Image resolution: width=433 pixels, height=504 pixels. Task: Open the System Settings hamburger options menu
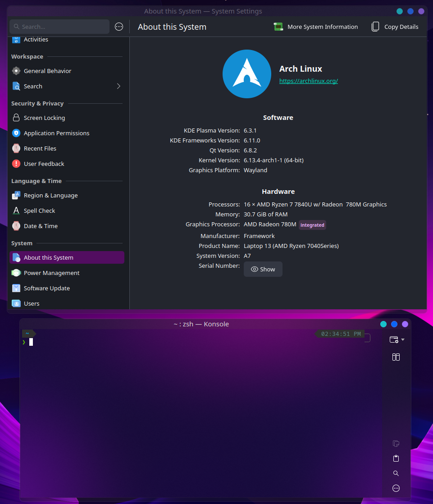(x=119, y=27)
